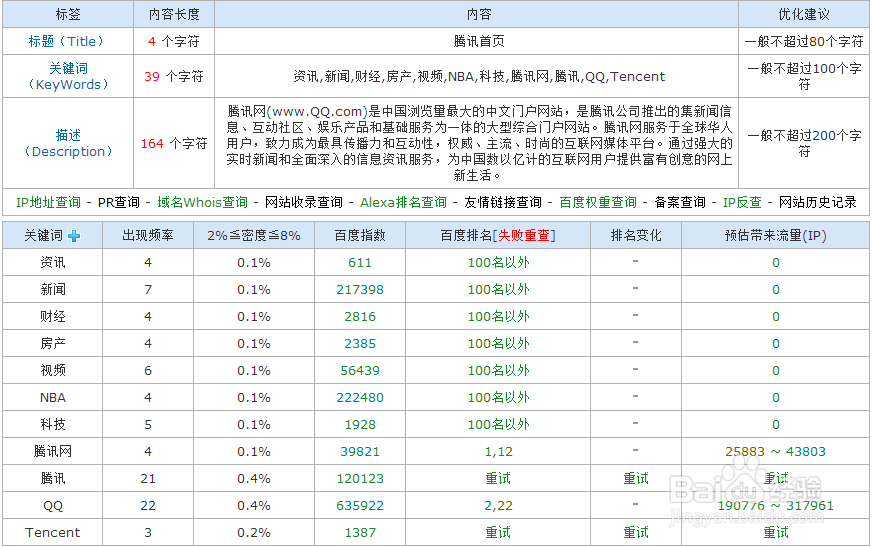This screenshot has height=547, width=872.
Task: Select the keyword cell NBA
Action: click(52, 397)
